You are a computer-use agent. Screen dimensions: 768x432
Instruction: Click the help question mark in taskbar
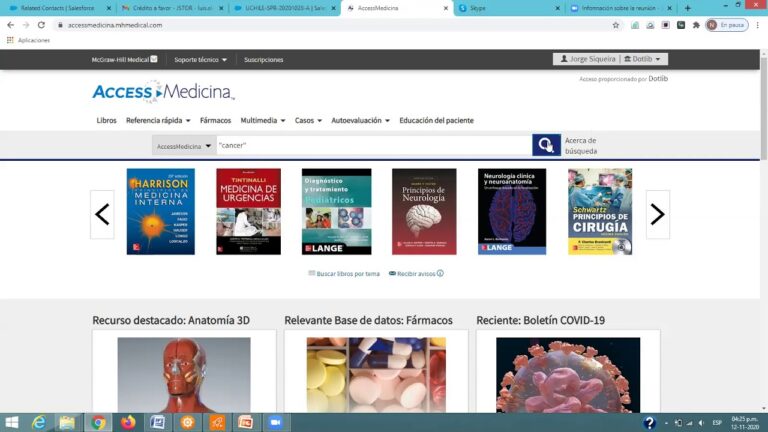(x=649, y=422)
